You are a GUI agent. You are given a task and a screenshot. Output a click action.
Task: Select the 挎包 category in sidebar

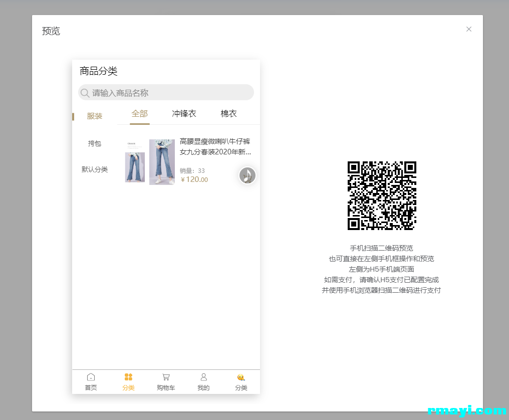click(95, 143)
